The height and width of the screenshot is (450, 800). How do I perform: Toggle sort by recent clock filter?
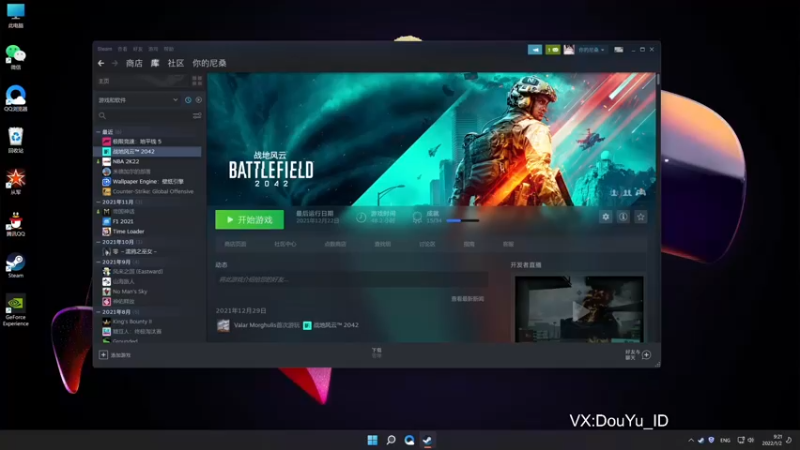click(188, 100)
